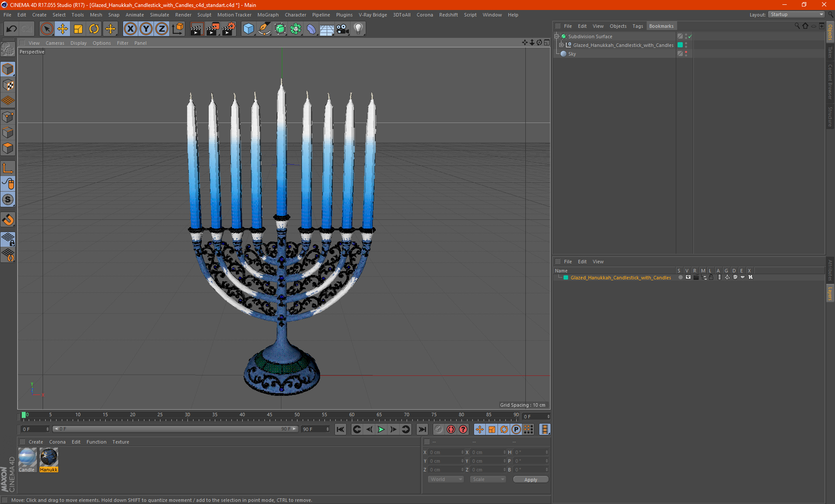Open Object Manager Tags menu
This screenshot has width=835, height=504.
(x=638, y=26)
